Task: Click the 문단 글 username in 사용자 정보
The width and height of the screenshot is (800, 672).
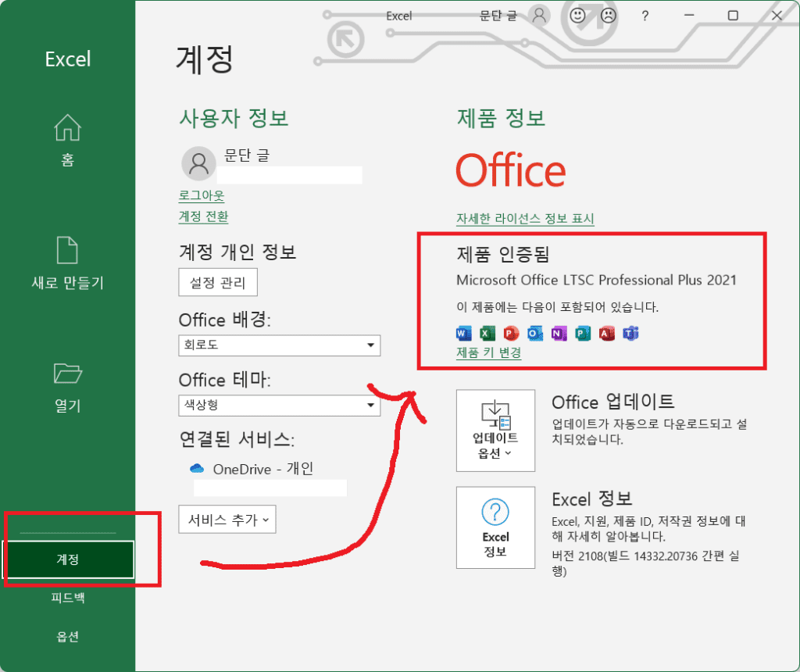Action: coord(246,155)
